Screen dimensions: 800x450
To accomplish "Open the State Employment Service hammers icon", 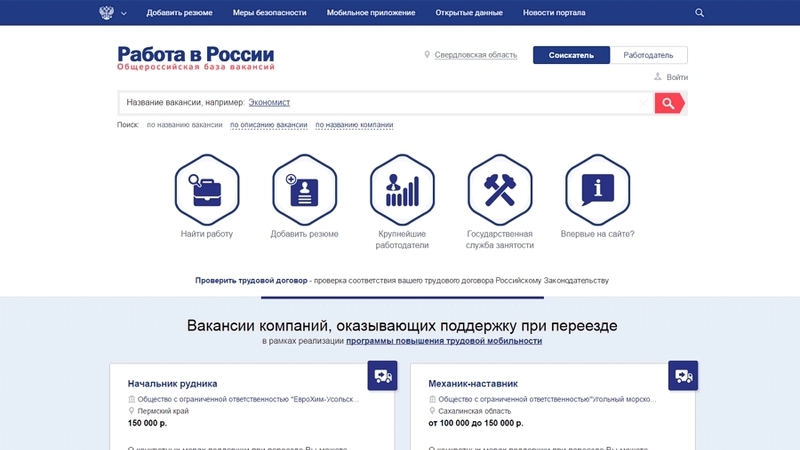I will tap(499, 189).
